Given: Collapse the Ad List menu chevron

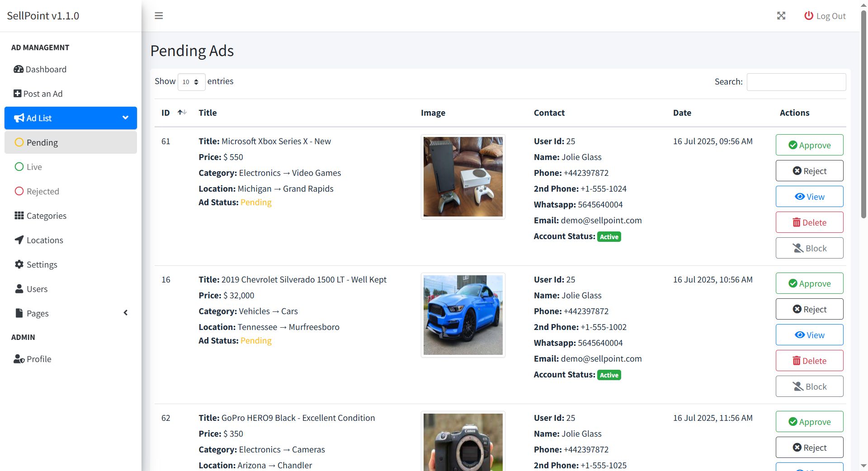Looking at the screenshot, I should click(125, 118).
